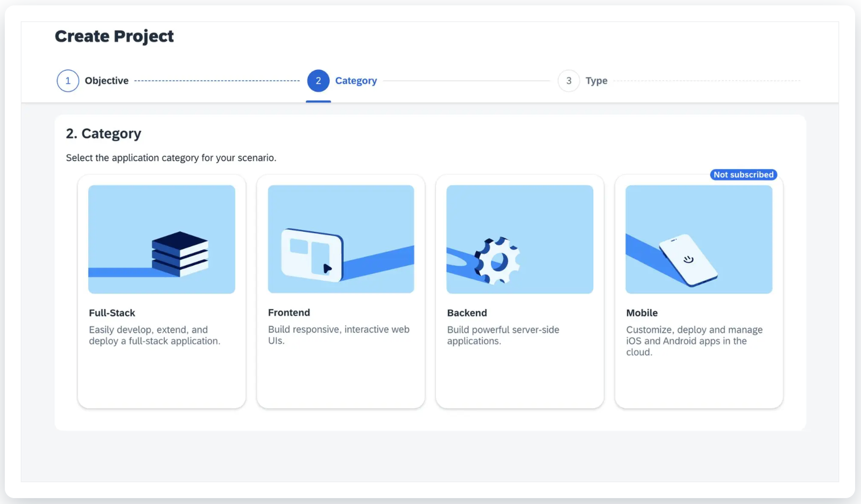Click the step 3 circle number
This screenshot has width=861, height=504.
pos(568,81)
